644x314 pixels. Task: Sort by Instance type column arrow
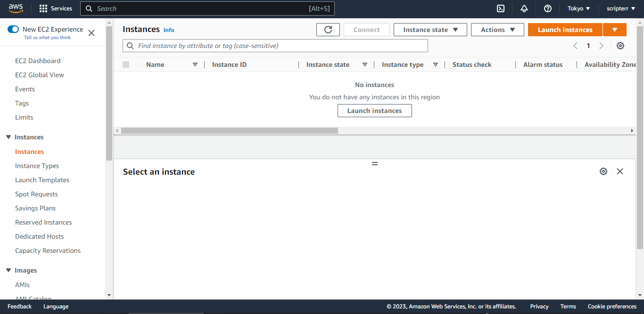pyautogui.click(x=435, y=64)
